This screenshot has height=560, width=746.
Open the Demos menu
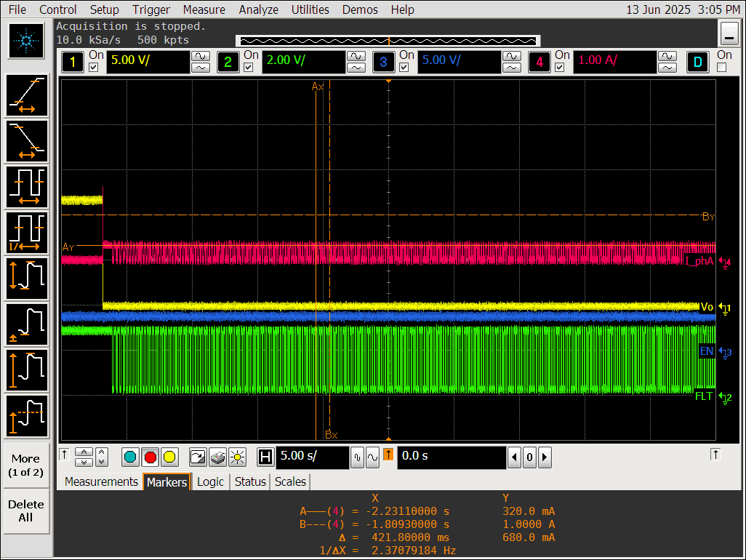click(360, 9)
